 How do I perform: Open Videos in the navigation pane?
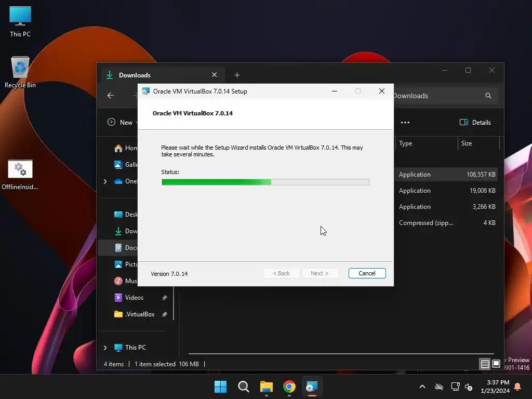[129, 298]
